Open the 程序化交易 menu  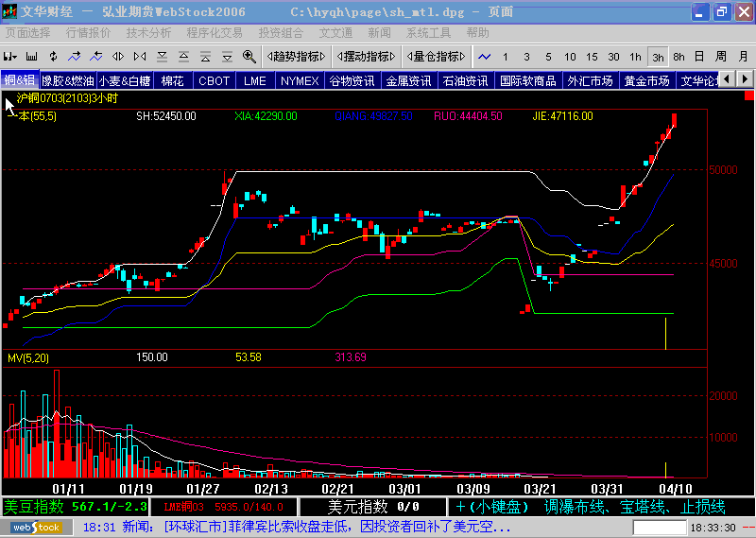pyautogui.click(x=215, y=33)
